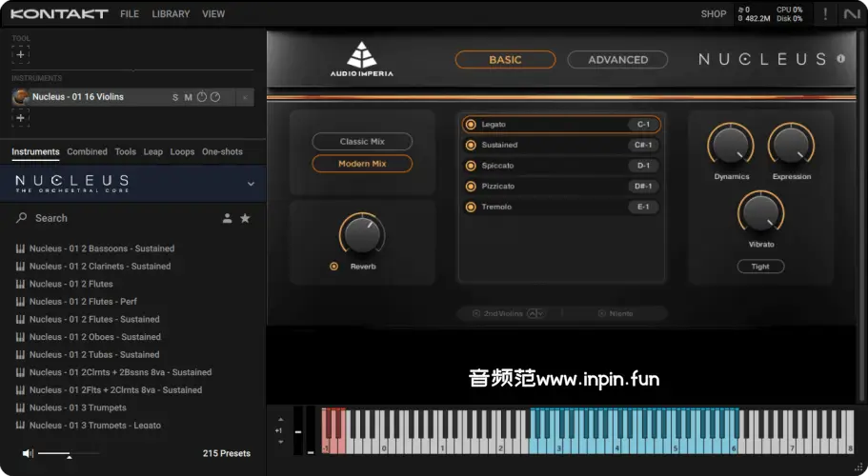The height and width of the screenshot is (476, 868).
Task: Open the Spiccato D-1 keyswitch field
Action: pos(643,166)
